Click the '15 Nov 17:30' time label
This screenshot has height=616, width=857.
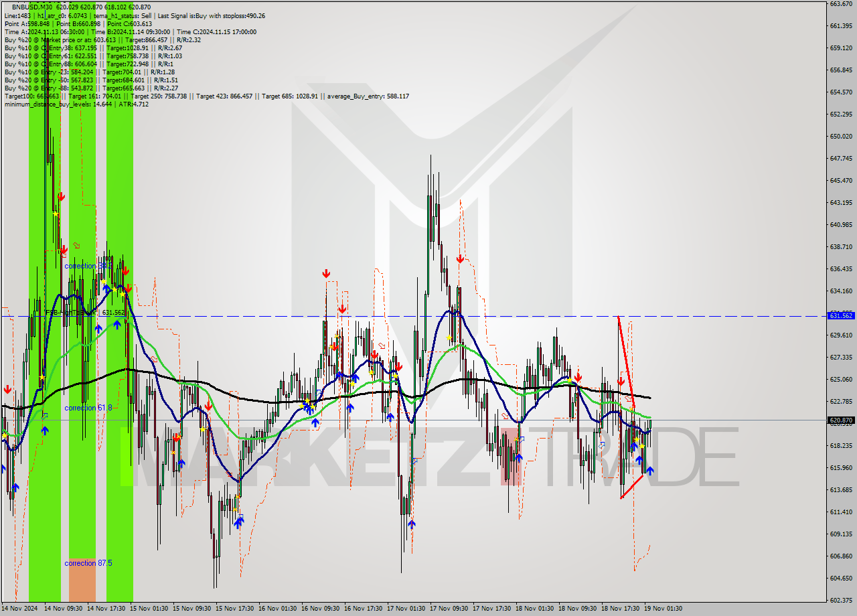pos(235,609)
